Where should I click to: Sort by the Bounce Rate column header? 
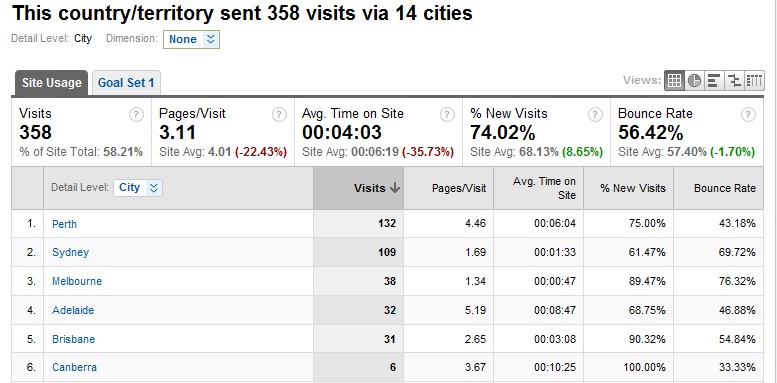point(724,188)
